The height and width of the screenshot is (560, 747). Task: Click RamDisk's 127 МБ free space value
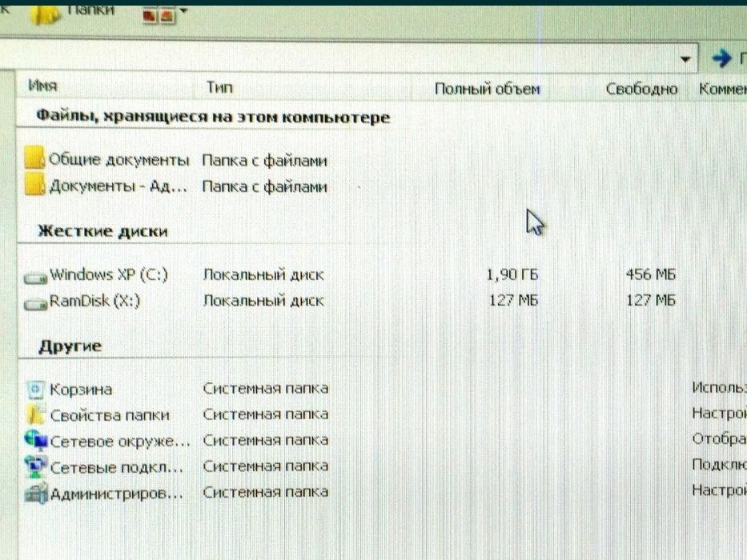point(651,300)
